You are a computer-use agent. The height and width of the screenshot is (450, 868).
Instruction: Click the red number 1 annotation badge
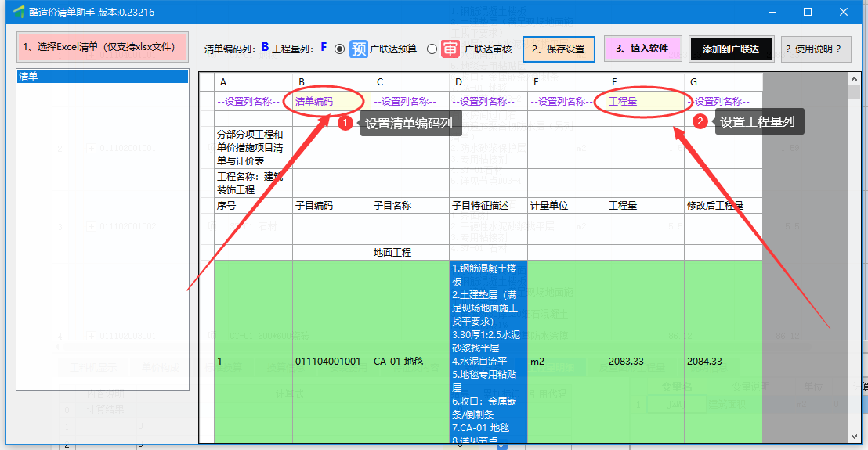[343, 123]
